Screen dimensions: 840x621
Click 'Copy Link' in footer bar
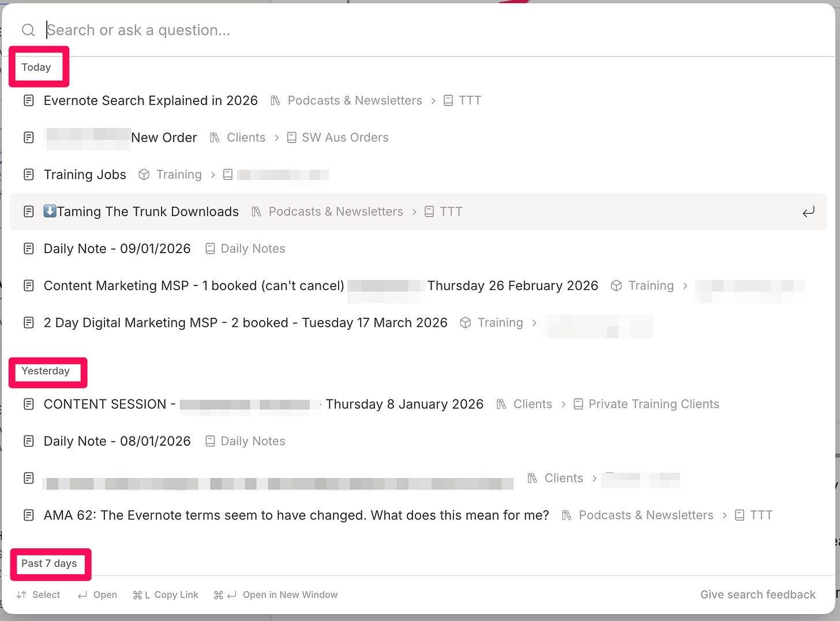coord(176,594)
